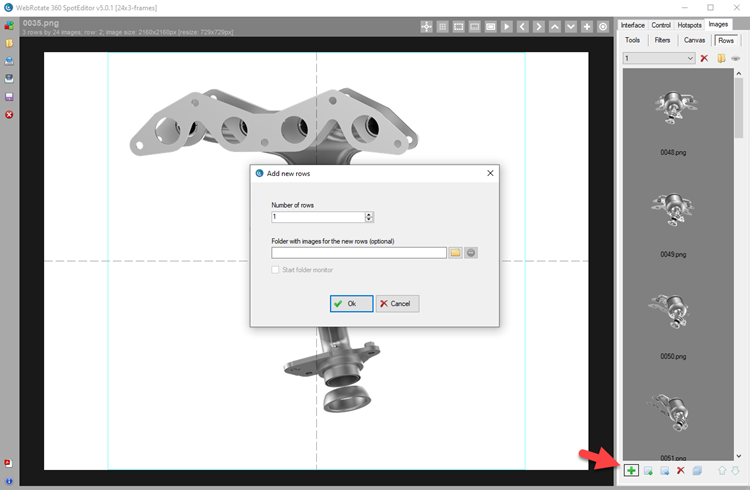Select thumbnail 0050.png
The image size is (750, 490).
pos(670,311)
